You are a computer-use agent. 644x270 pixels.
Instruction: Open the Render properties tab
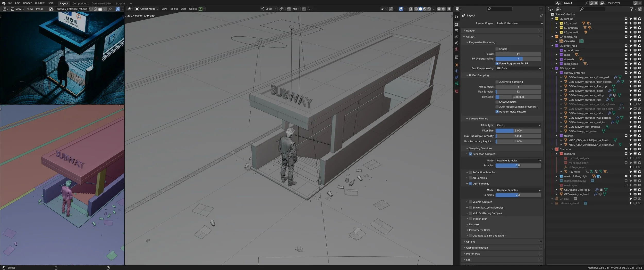click(456, 24)
